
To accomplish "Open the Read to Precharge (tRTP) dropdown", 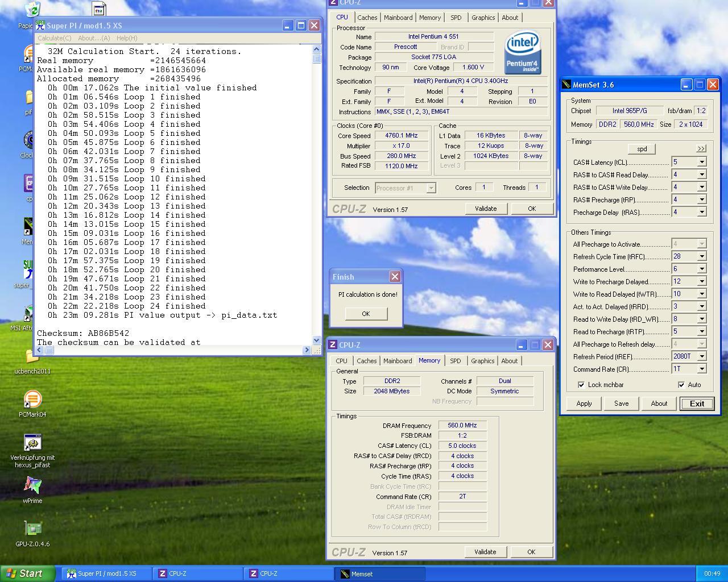I will point(702,331).
